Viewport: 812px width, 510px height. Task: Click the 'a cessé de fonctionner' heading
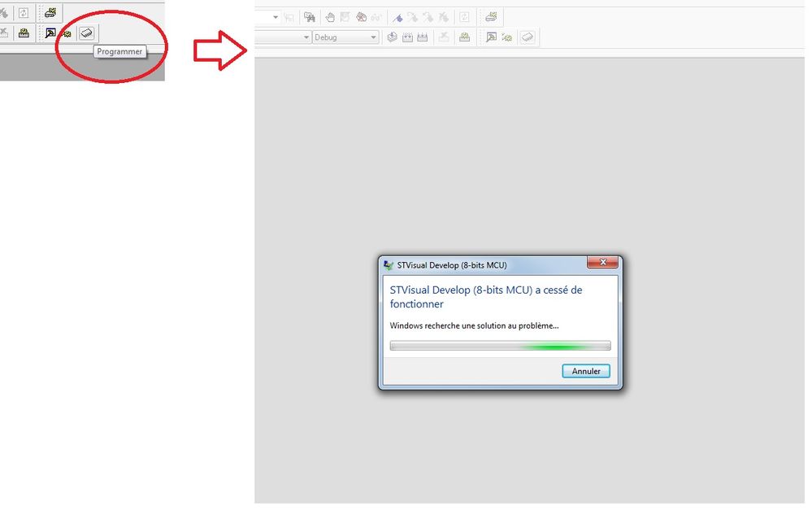point(486,297)
